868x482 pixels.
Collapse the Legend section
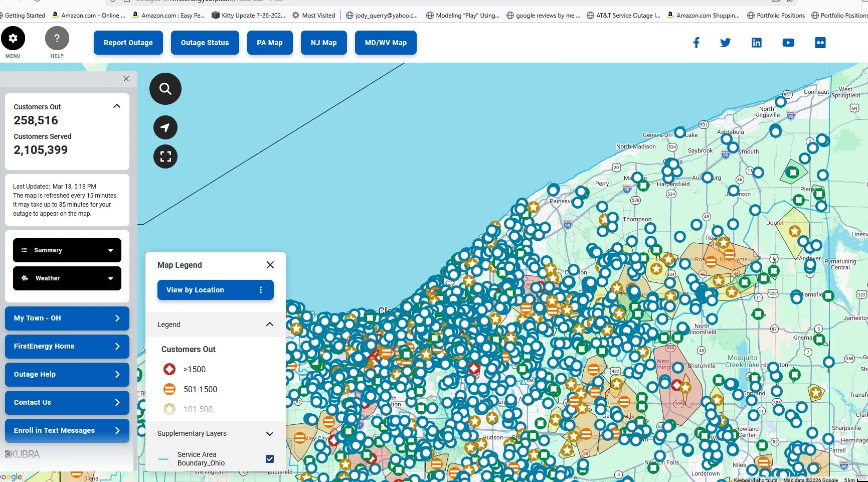coord(270,325)
